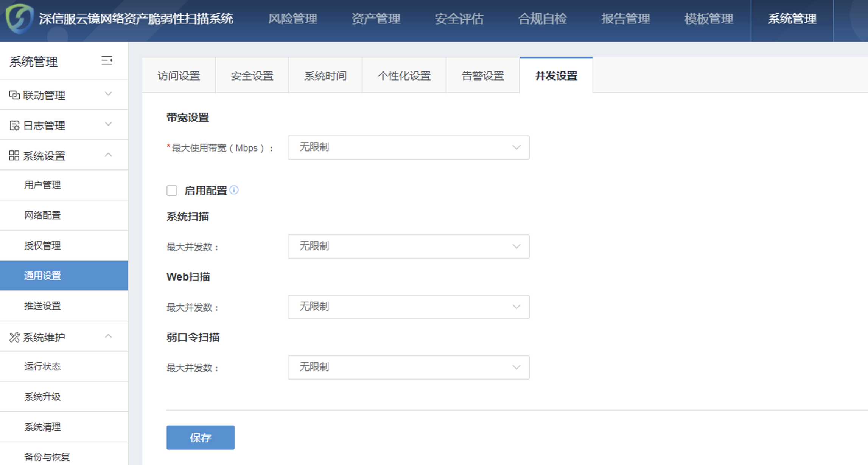Click the 系统维护 tools icon
The width and height of the screenshot is (868, 465).
(14, 337)
